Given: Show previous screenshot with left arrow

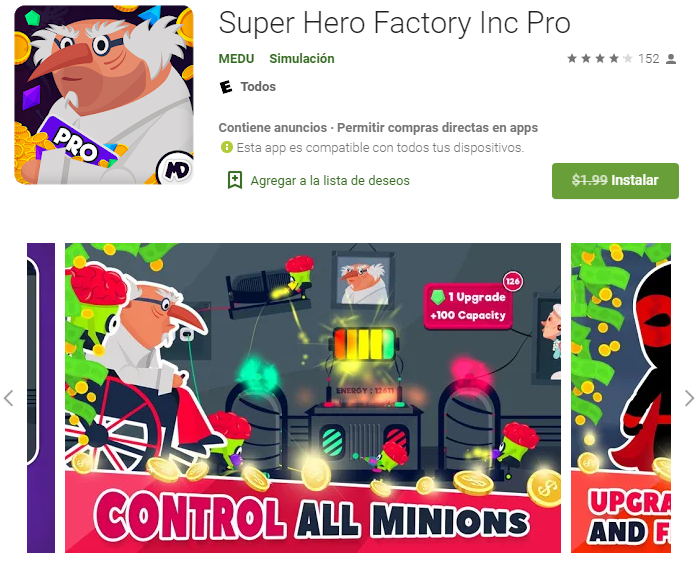Looking at the screenshot, I should click(8, 398).
